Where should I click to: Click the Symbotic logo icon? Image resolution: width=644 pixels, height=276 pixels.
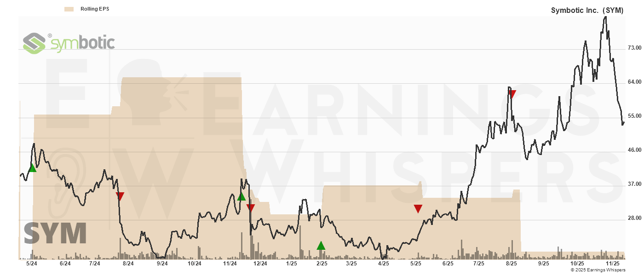[34, 43]
